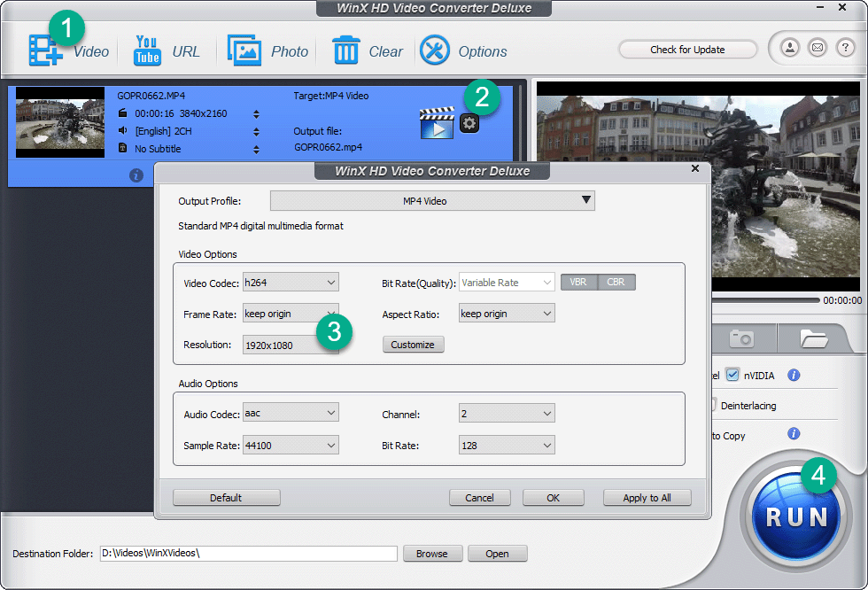Viewport: 868px width, 590px height.
Task: Open the destination folder with Open button
Action: tap(497, 554)
